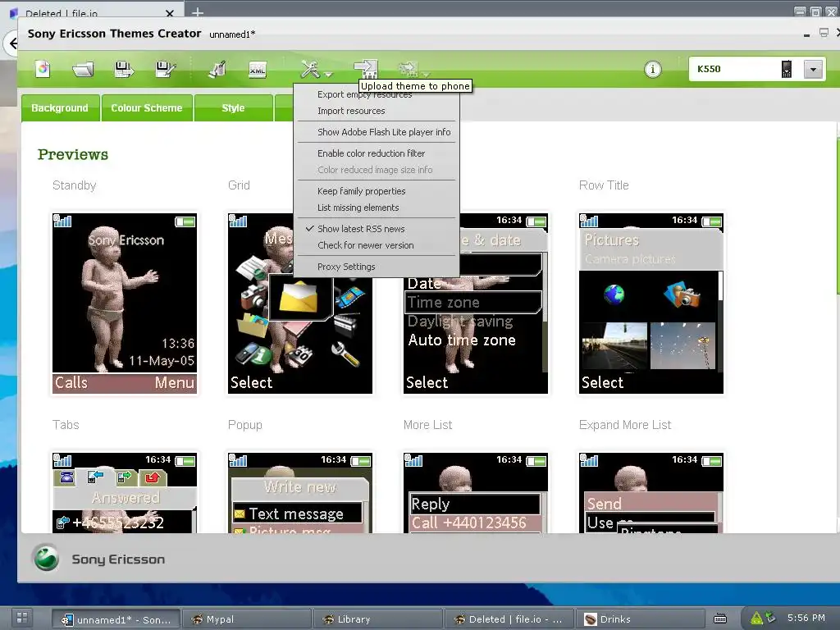Switch to Mypal taskbar window

tap(247, 619)
